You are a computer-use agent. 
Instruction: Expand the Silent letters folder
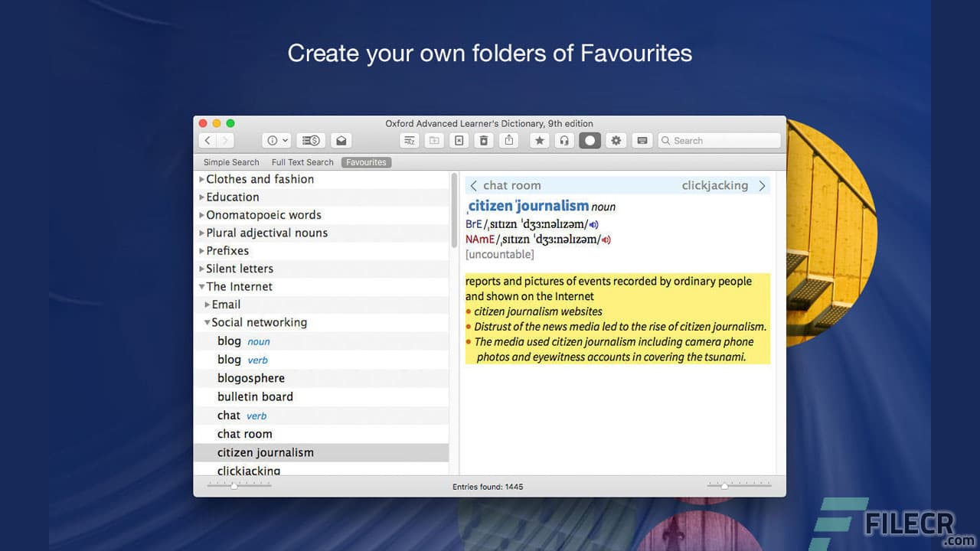pos(201,269)
